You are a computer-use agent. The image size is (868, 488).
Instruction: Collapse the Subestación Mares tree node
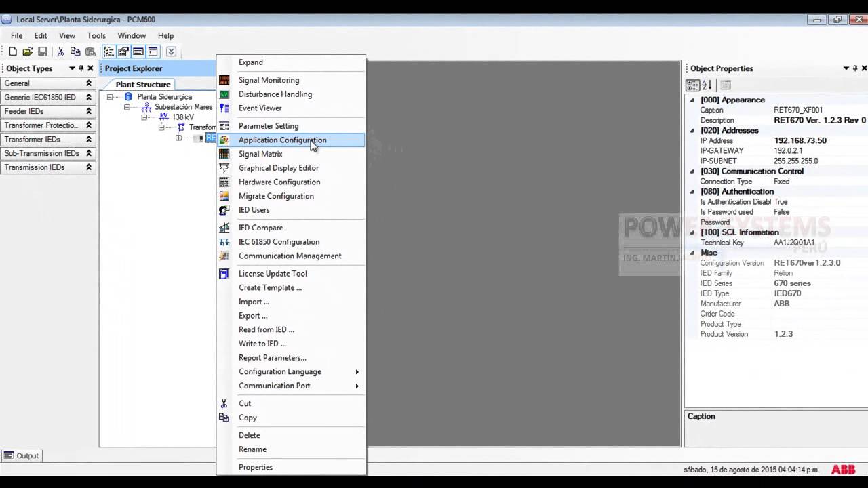point(127,107)
